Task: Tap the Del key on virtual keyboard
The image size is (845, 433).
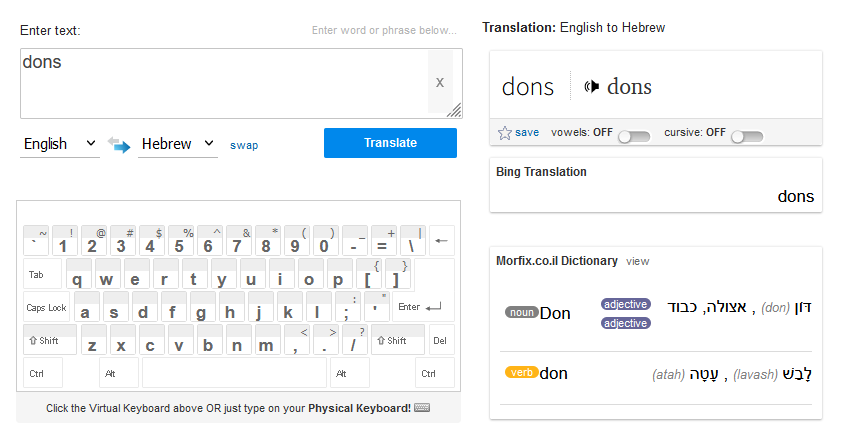Action: click(441, 340)
